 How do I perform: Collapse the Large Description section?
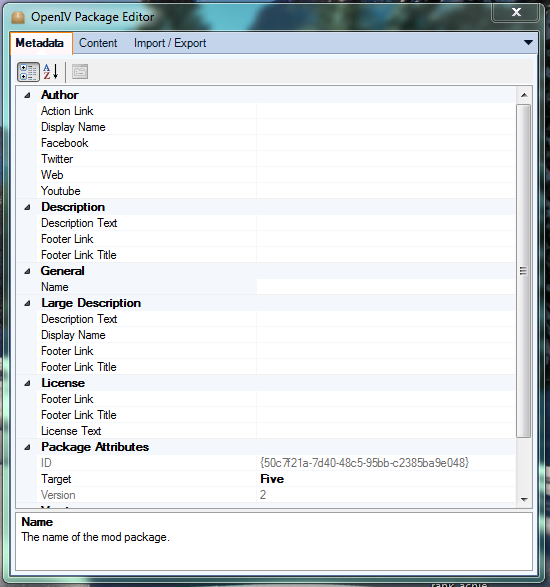click(x=27, y=304)
